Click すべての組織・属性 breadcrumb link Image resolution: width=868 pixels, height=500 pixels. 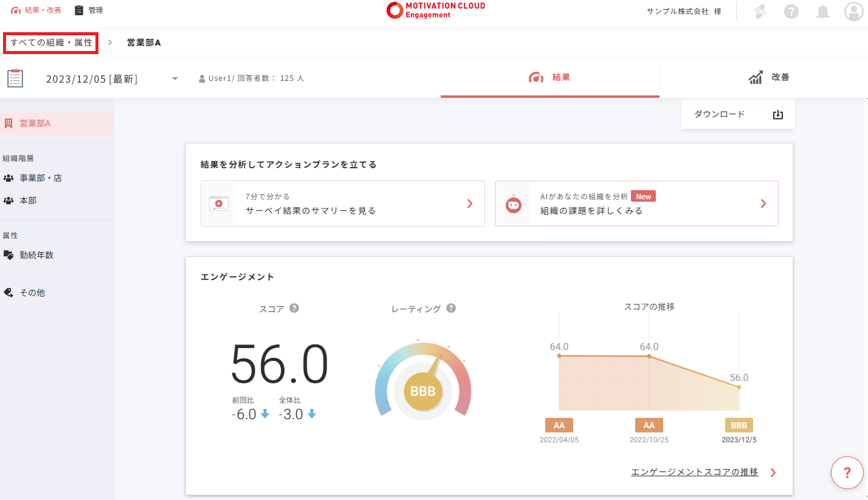(x=51, y=43)
